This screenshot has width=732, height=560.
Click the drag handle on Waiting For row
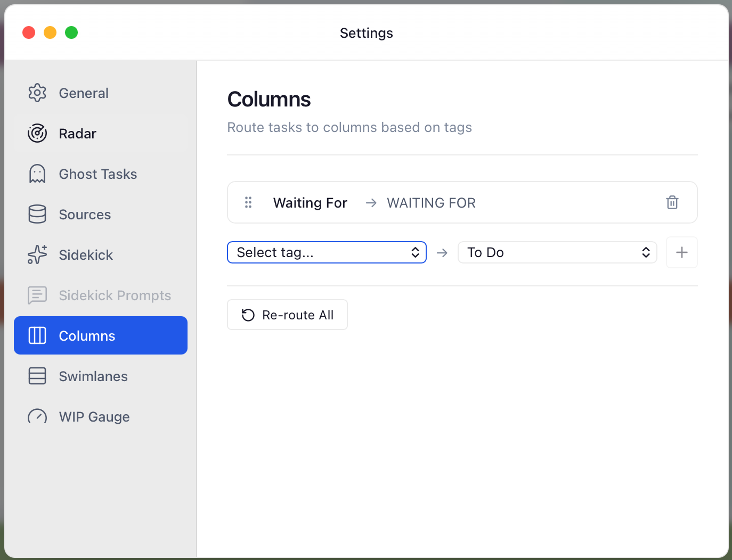click(x=248, y=202)
